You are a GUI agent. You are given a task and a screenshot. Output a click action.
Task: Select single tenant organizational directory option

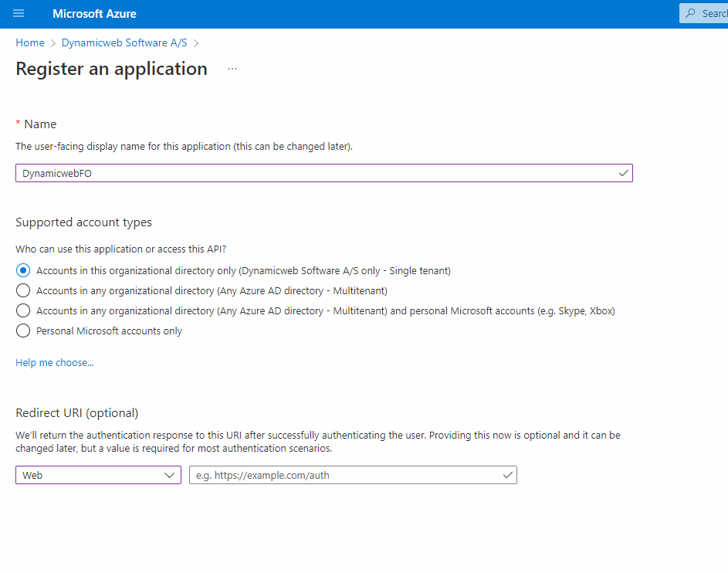pyautogui.click(x=23, y=271)
